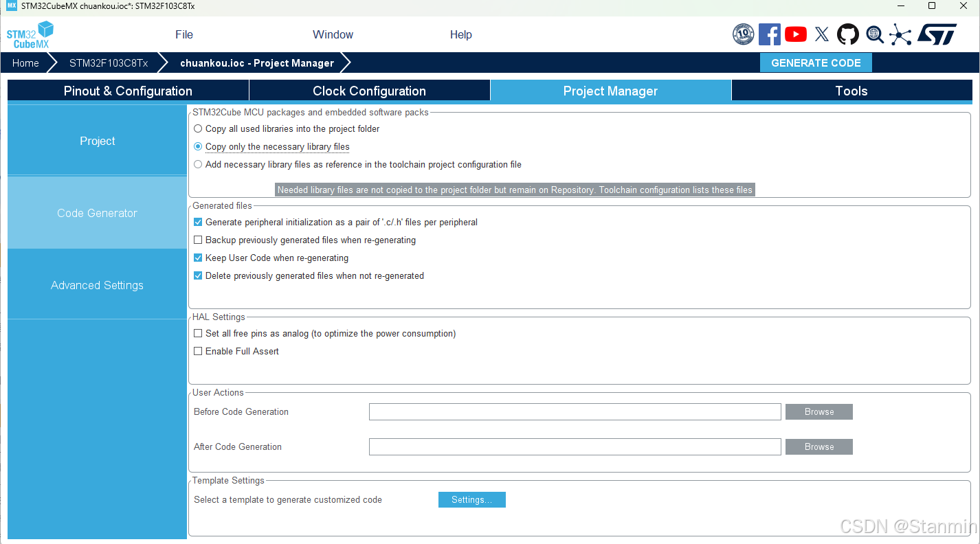Image resolution: width=980 pixels, height=544 pixels.
Task: Open template Settings... button
Action: click(471, 499)
